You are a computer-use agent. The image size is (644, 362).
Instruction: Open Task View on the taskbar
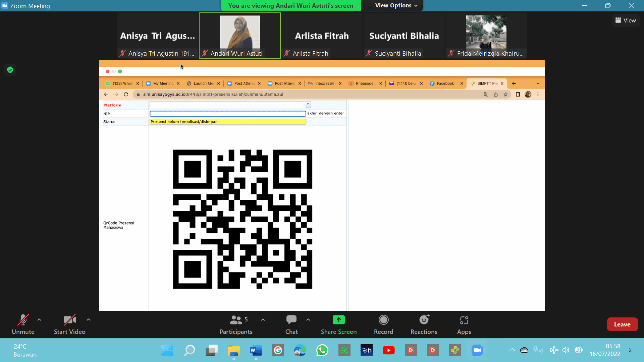pyautogui.click(x=212, y=351)
